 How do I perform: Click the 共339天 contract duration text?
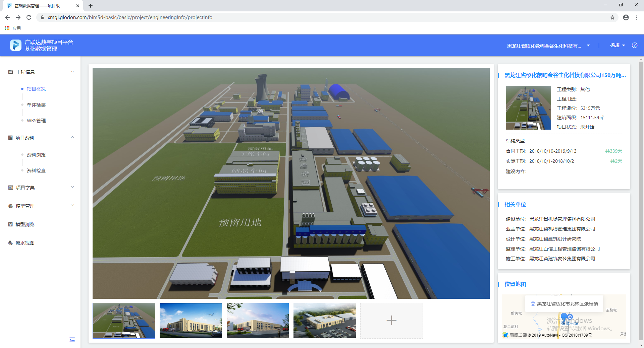click(x=613, y=151)
